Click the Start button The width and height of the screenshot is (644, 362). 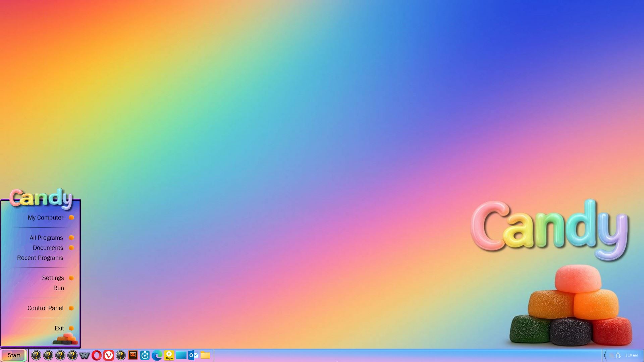click(x=14, y=355)
